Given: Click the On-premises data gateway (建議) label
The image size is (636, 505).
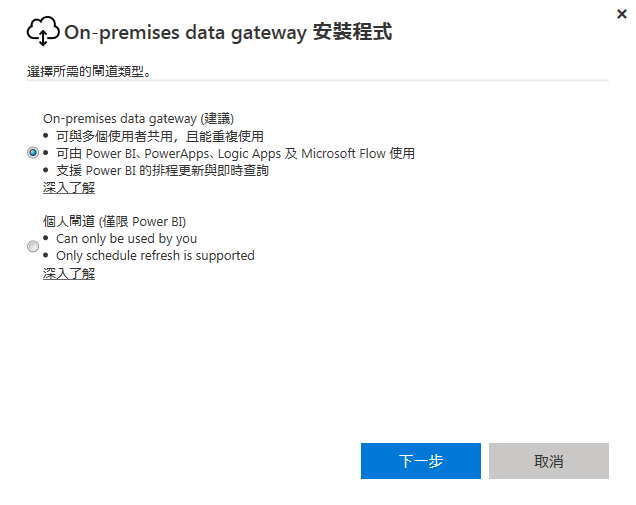Looking at the screenshot, I should point(138,118).
